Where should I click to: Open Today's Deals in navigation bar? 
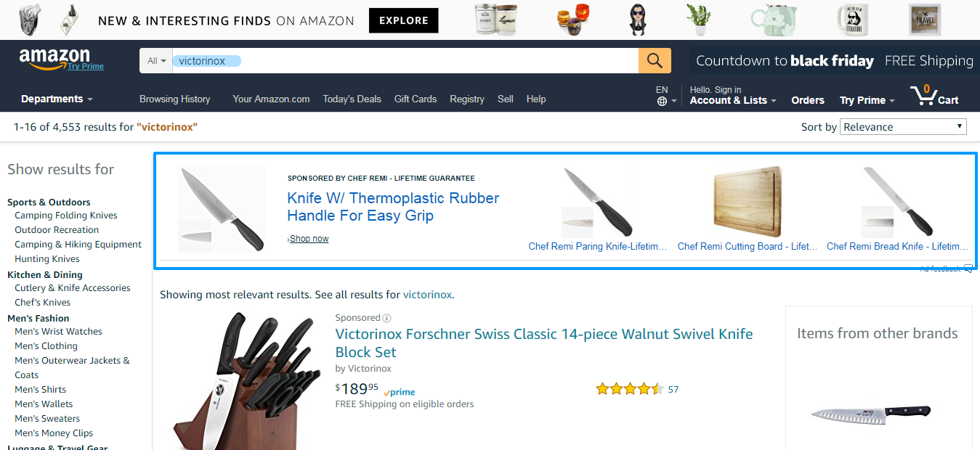pos(352,99)
